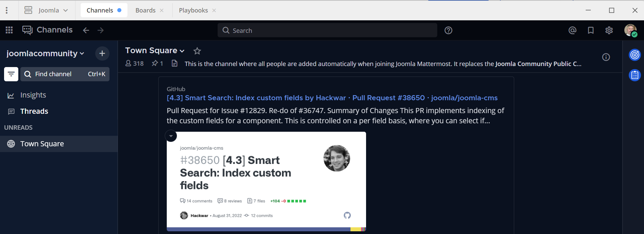Switch to the Playbooks tab

[x=193, y=10]
